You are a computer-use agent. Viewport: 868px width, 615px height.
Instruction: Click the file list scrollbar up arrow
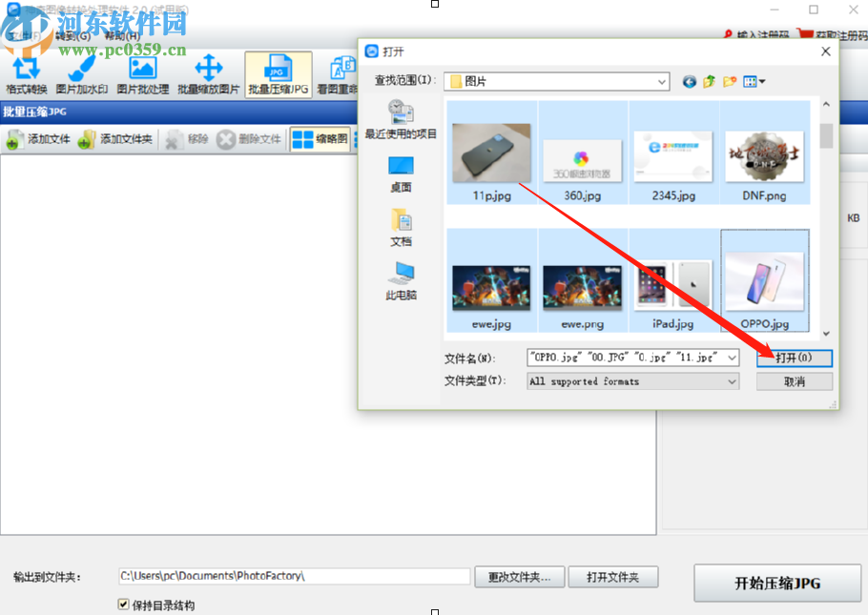pyautogui.click(x=826, y=104)
